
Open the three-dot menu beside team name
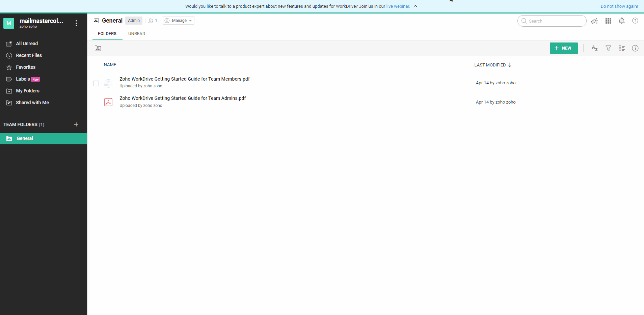pos(76,23)
